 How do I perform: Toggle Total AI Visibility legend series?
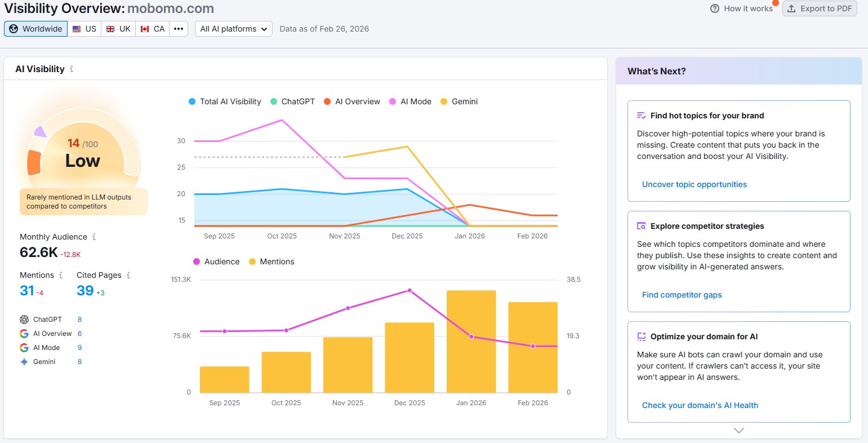point(225,102)
